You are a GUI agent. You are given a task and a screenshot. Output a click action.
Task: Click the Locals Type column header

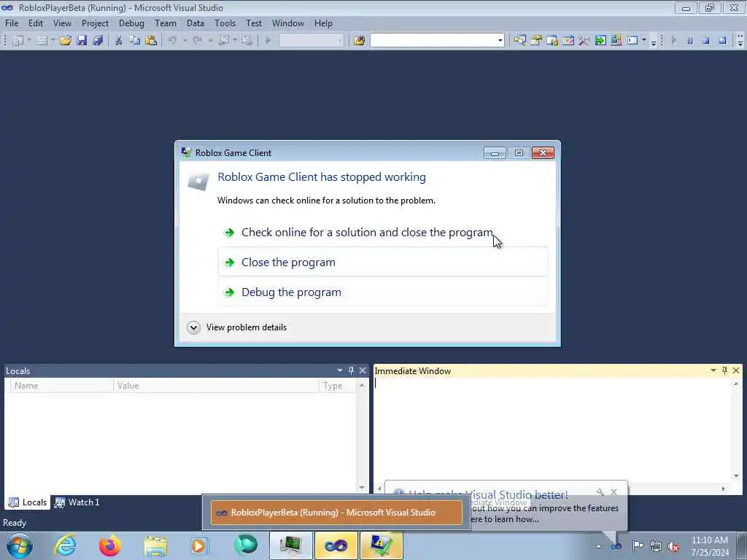coord(338,386)
